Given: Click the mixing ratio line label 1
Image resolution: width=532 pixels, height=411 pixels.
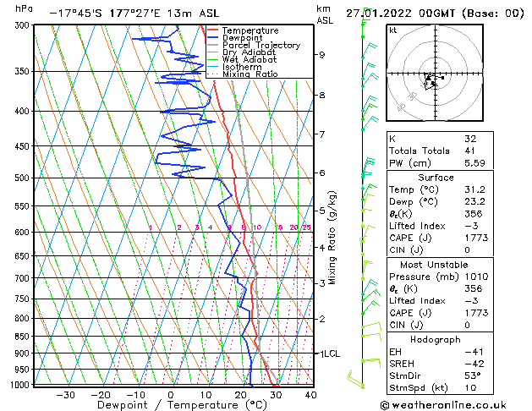Looking at the screenshot, I should (151, 227).
